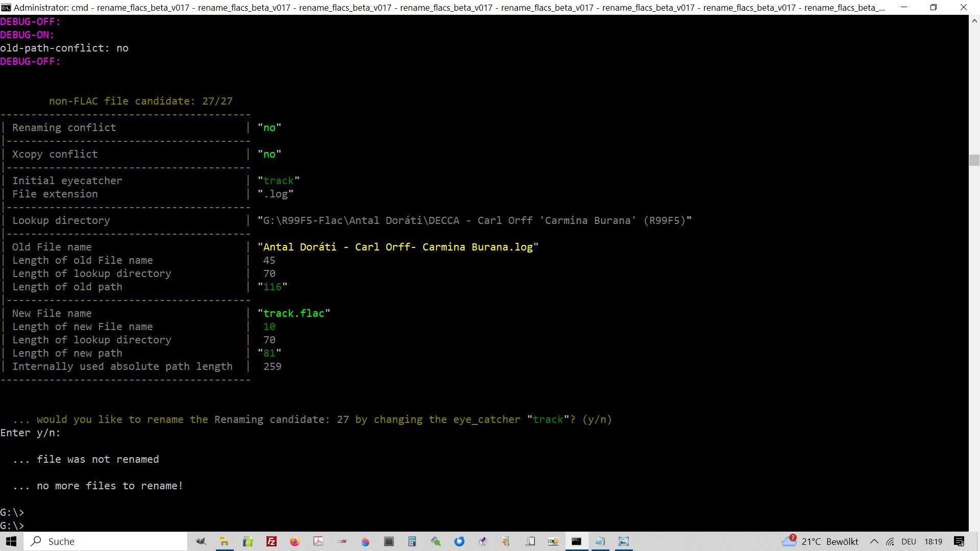The height and width of the screenshot is (551, 980).
Task: Open GIMP from the taskbar
Action: point(201,541)
